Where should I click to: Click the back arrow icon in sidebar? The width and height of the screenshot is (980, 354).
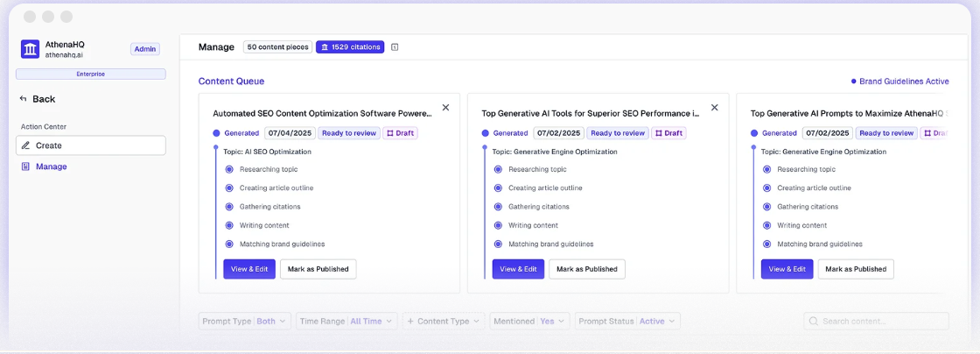[x=23, y=99]
